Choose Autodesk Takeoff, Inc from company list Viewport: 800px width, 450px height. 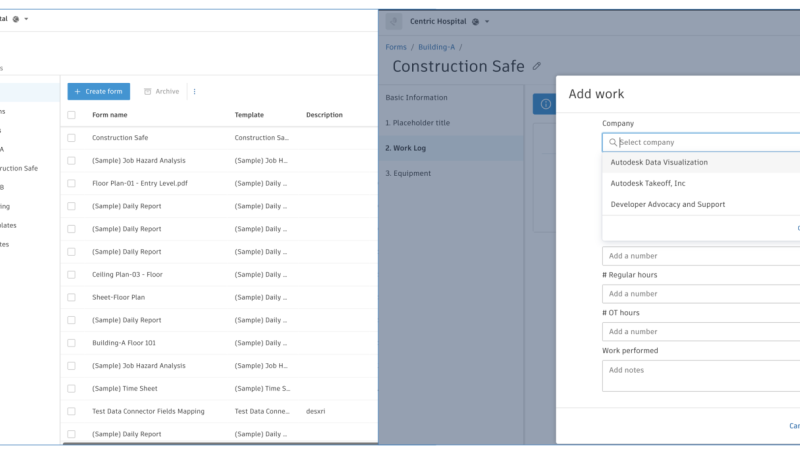click(647, 183)
